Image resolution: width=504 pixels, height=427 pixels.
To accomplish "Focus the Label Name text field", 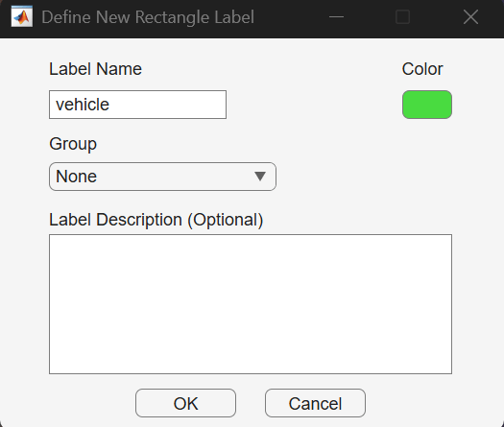I will click(137, 105).
